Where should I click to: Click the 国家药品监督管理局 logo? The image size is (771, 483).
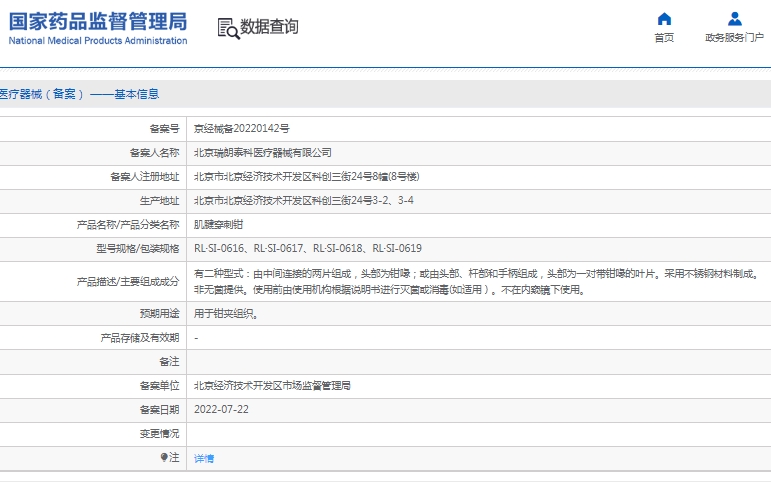[98, 22]
